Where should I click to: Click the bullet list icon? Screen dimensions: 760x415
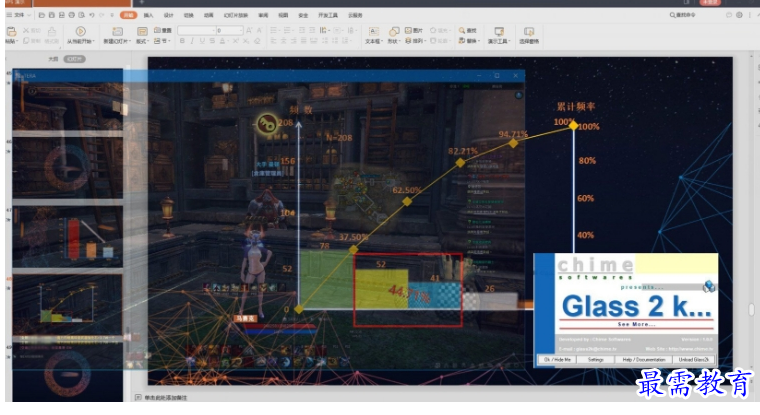point(274,31)
